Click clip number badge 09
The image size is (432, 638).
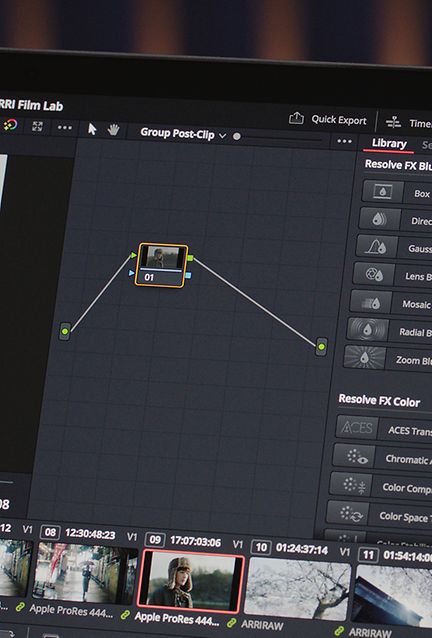[x=155, y=540]
